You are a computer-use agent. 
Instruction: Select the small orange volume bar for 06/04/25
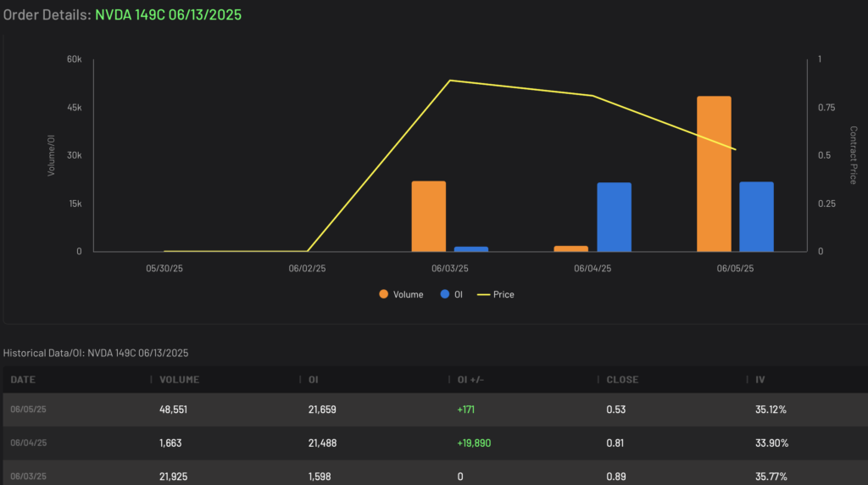tap(571, 248)
